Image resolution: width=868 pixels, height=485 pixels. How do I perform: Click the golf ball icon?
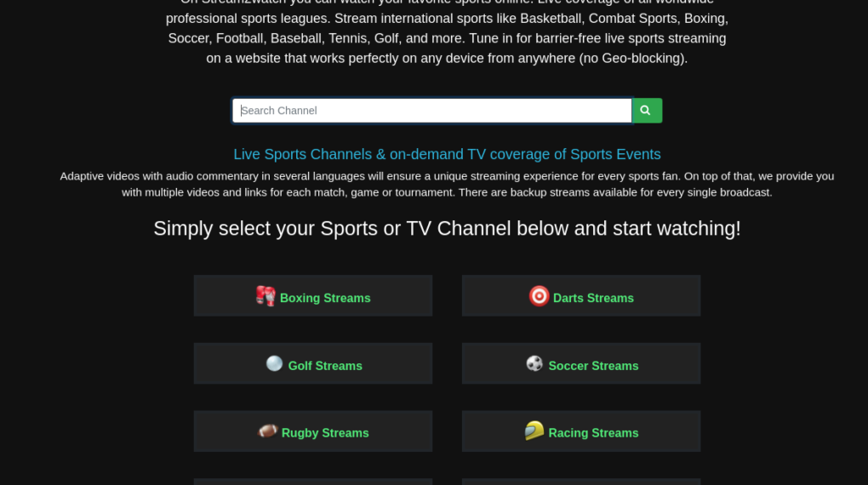274,364
